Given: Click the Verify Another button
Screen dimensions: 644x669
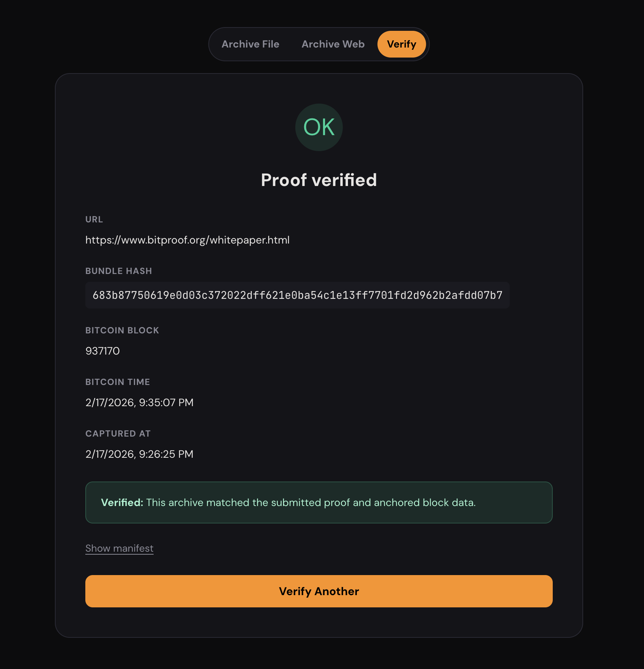Looking at the screenshot, I should tap(319, 591).
